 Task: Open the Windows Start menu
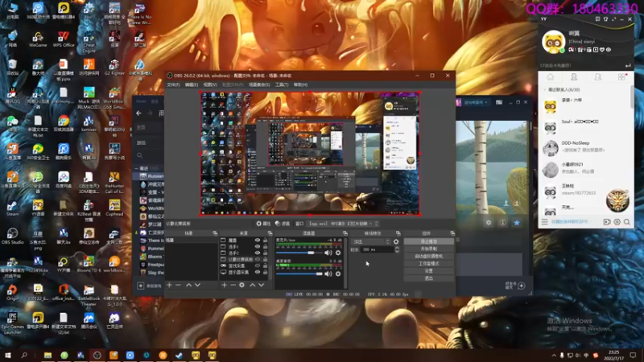[7, 355]
